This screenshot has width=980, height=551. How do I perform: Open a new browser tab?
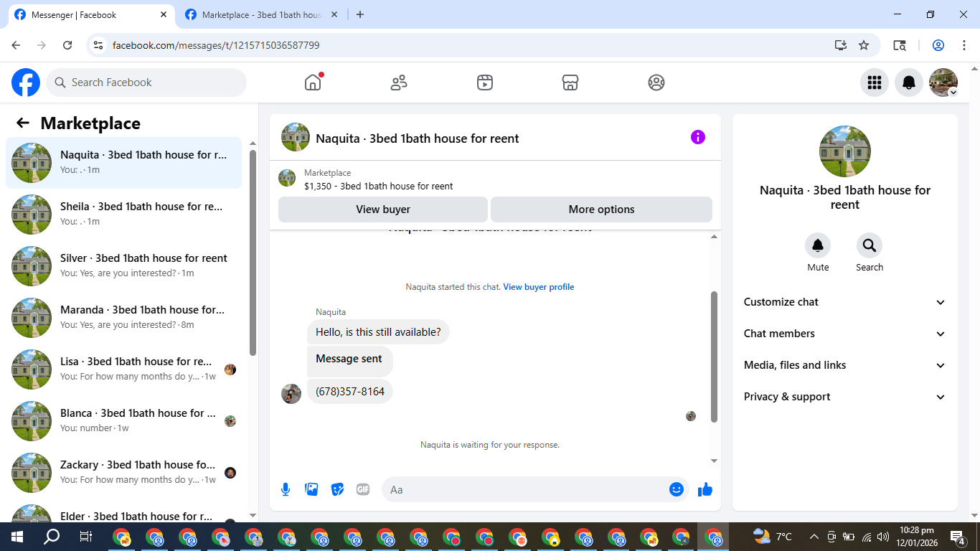[360, 14]
